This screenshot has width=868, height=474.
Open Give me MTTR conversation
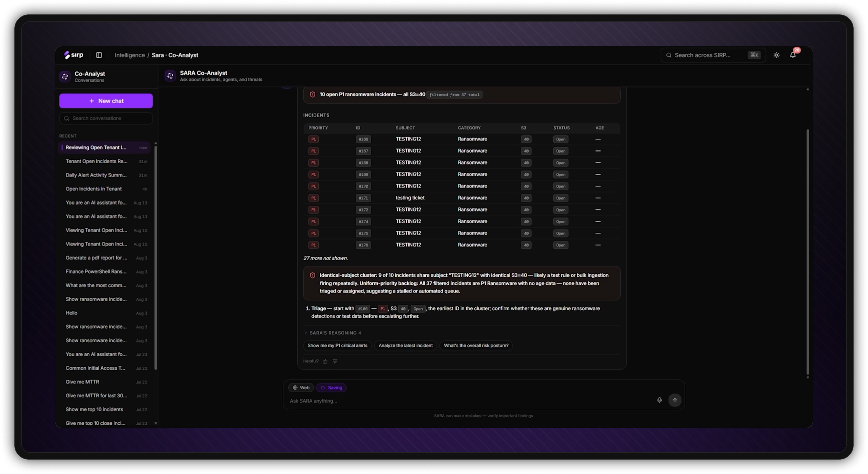(105, 382)
